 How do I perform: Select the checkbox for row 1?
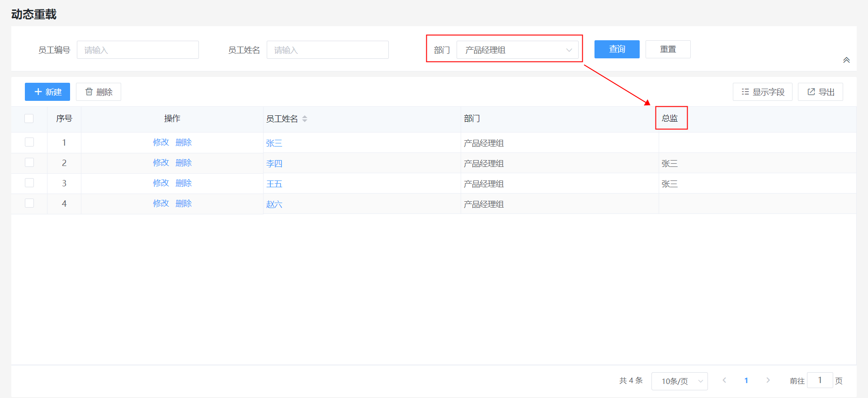[x=29, y=142]
